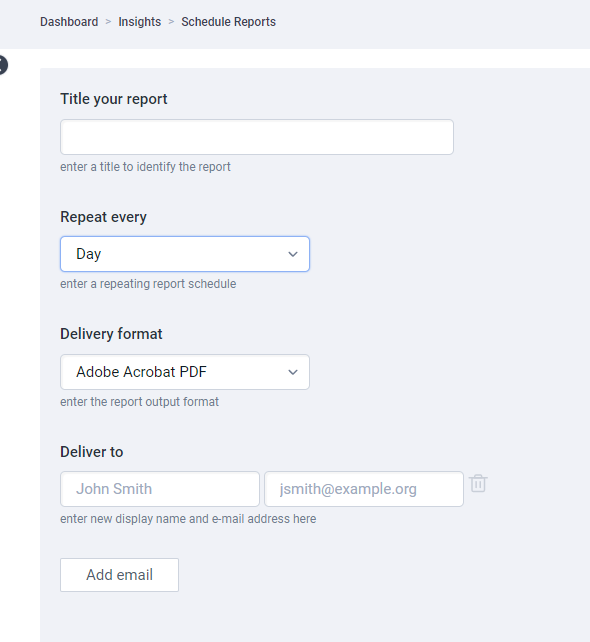Navigate to Insights breadcrumb link
This screenshot has width=590, height=642.
pyautogui.click(x=140, y=22)
